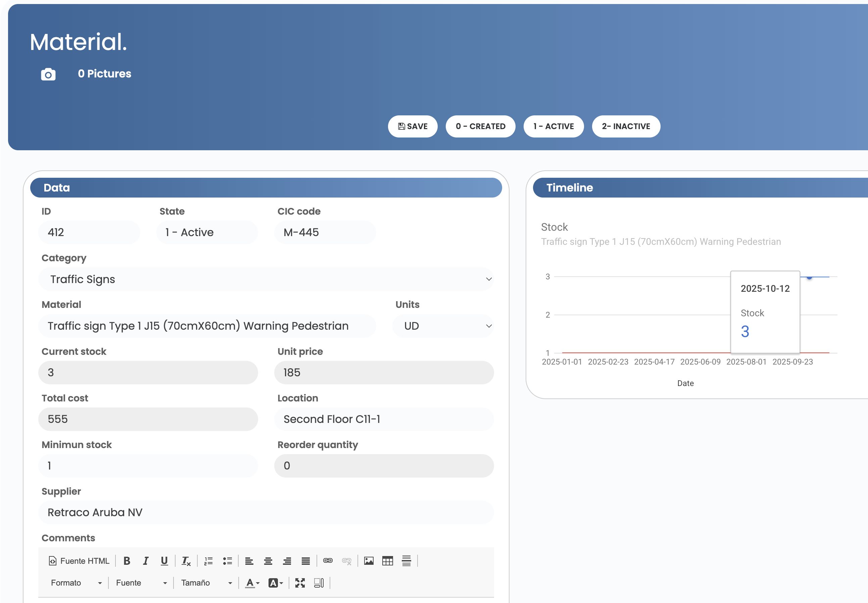Enable underline formatting in Comments

click(x=164, y=561)
